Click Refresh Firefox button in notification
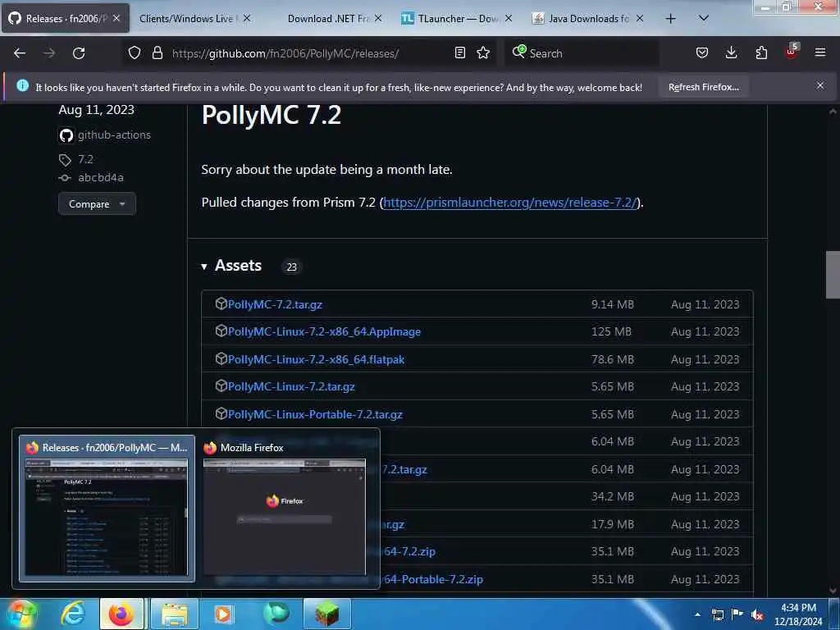840x630 pixels. click(703, 87)
